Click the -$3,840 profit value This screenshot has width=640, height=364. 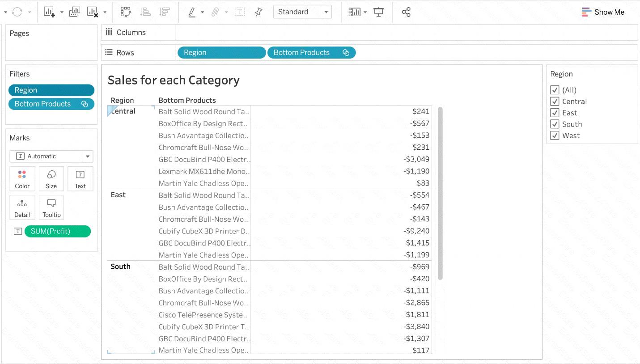click(416, 326)
